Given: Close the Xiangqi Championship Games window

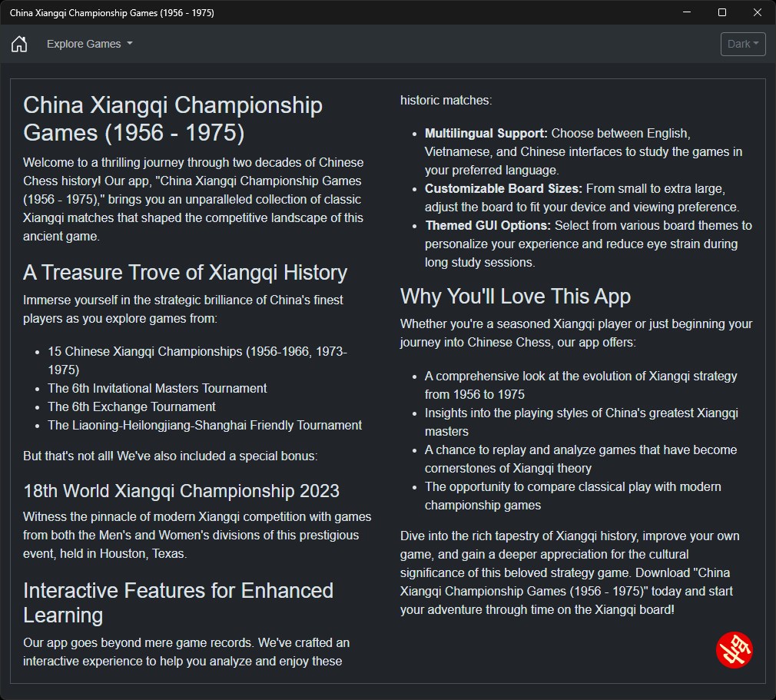Looking at the screenshot, I should point(758,12).
